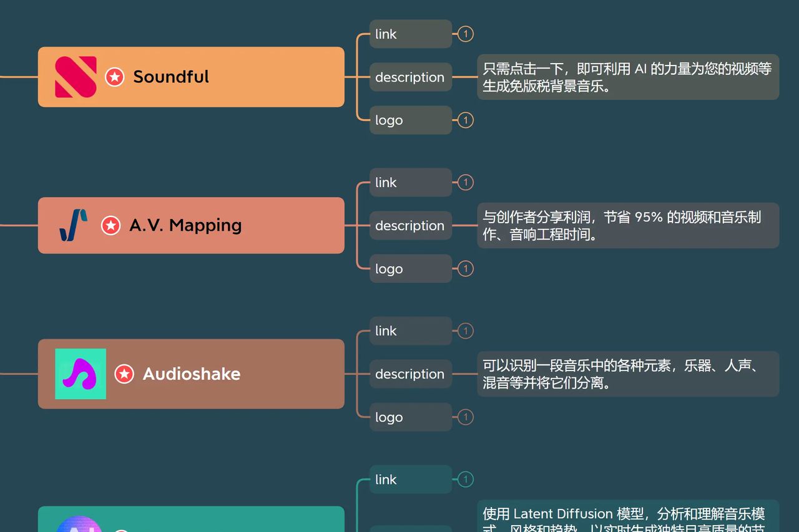Click the partially visible purple logo at bottom
Screen dimensions: 799x532
tap(80, 527)
